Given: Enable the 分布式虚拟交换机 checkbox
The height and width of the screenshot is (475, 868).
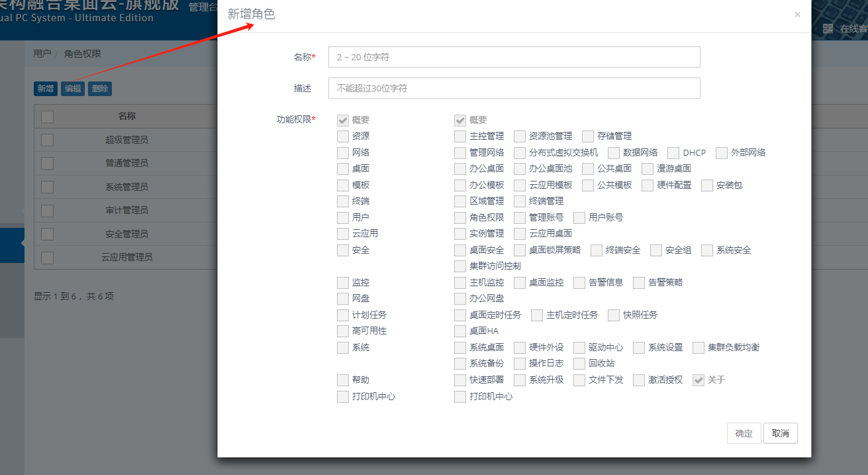Looking at the screenshot, I should tap(520, 153).
